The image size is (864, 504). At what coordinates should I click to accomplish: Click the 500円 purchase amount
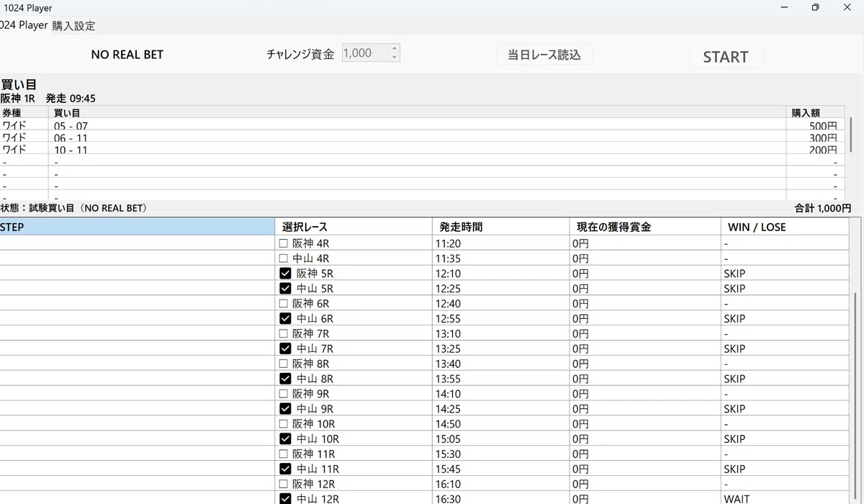pyautogui.click(x=823, y=126)
